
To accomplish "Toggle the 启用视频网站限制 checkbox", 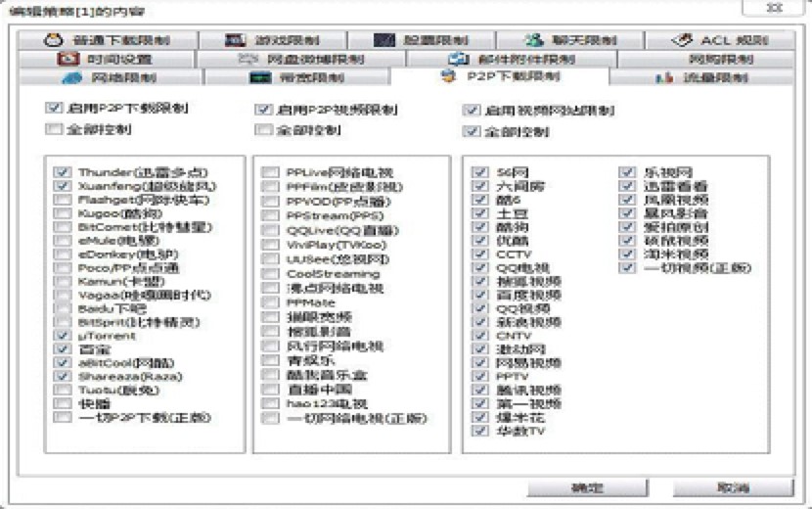I will [472, 111].
